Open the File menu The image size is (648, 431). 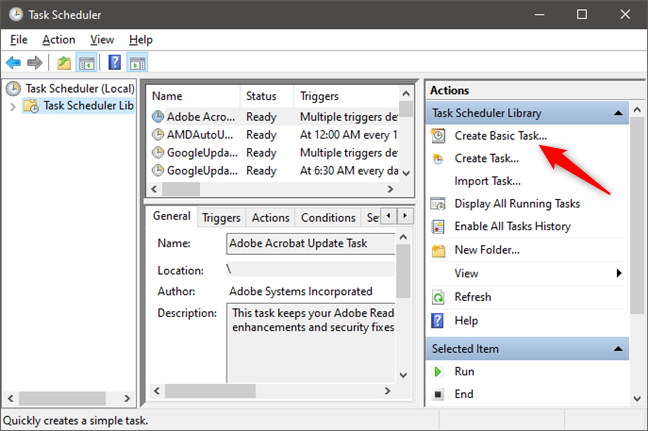pyautogui.click(x=19, y=40)
